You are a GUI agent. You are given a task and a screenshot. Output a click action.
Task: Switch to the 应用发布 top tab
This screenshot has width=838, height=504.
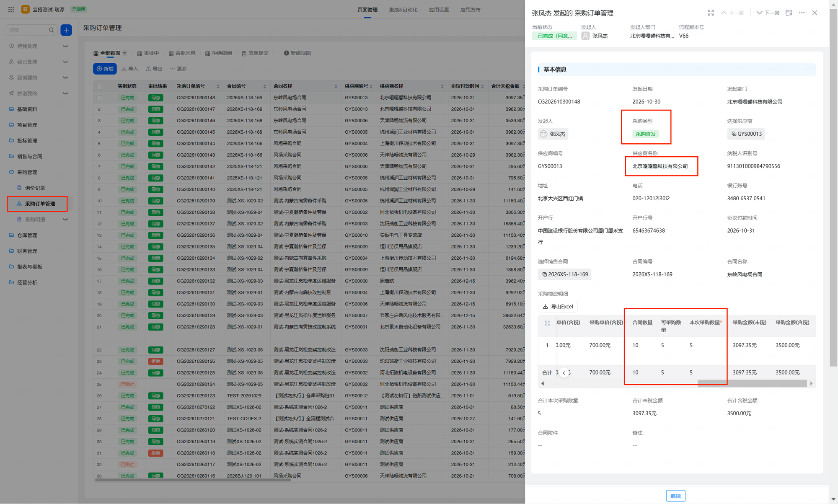click(x=470, y=10)
